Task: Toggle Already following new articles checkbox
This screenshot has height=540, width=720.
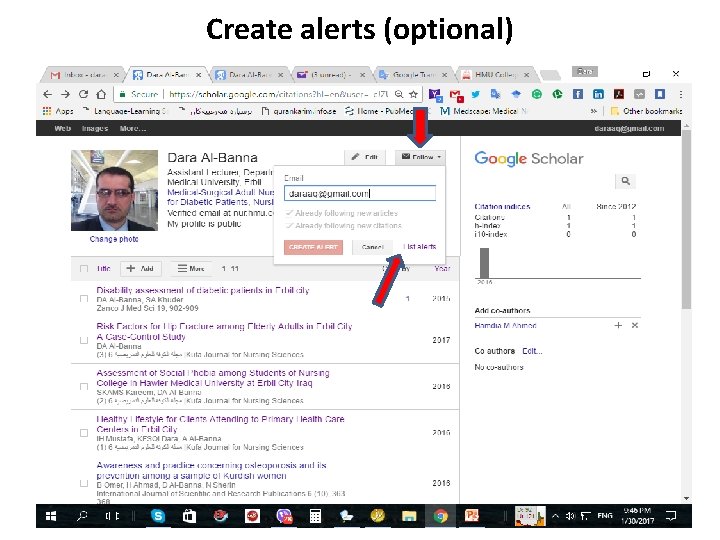Action: (289, 213)
